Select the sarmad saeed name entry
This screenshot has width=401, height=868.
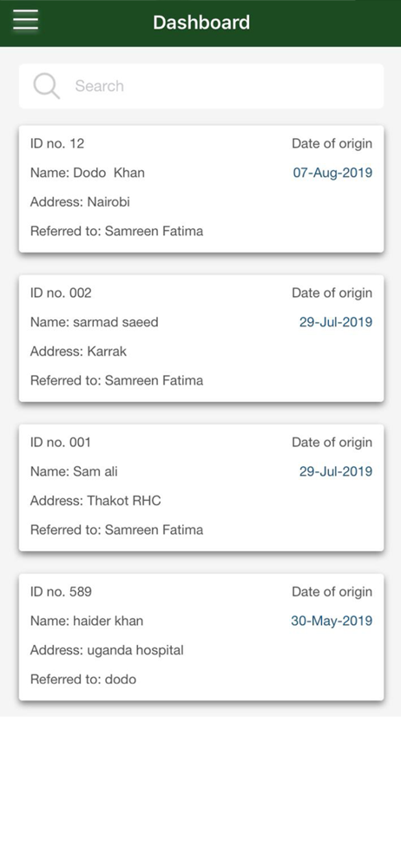pyautogui.click(x=94, y=322)
